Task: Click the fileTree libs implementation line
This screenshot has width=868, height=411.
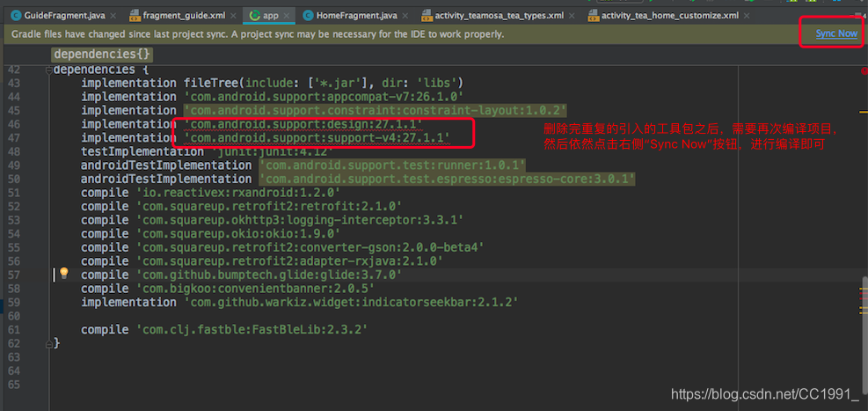Action: point(272,83)
